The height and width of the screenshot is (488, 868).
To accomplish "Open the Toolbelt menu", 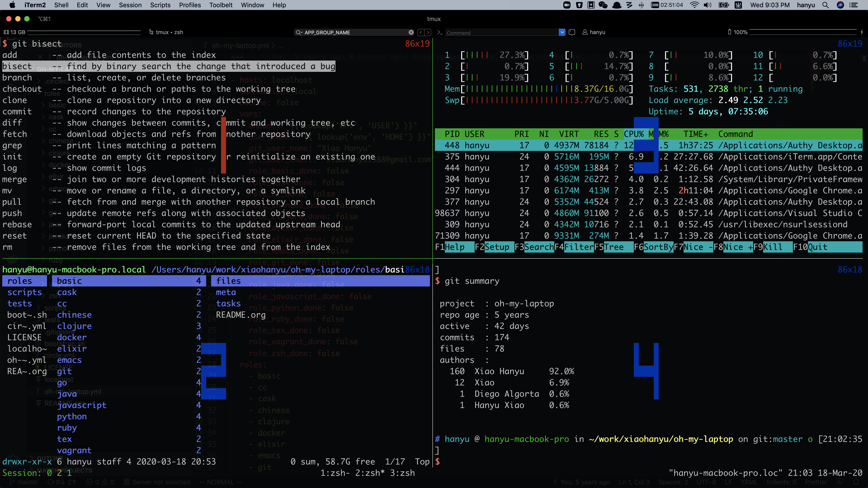I will (x=221, y=5).
